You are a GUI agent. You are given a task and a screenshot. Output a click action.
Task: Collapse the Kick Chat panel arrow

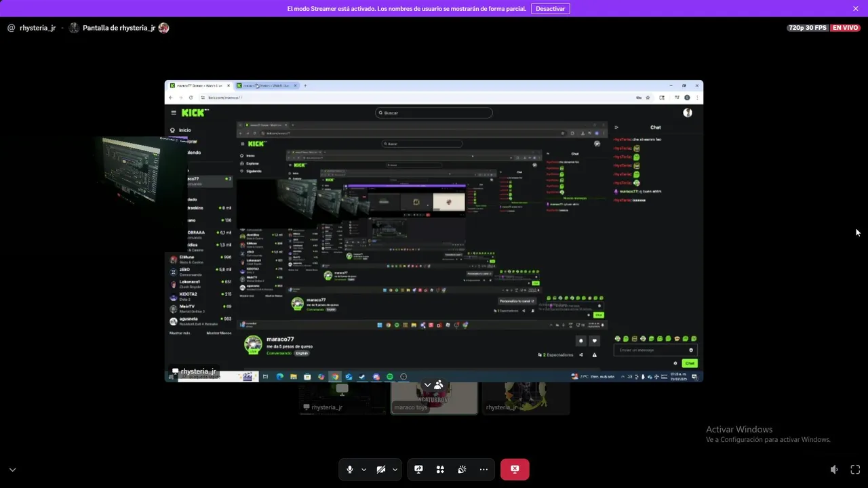tap(616, 127)
